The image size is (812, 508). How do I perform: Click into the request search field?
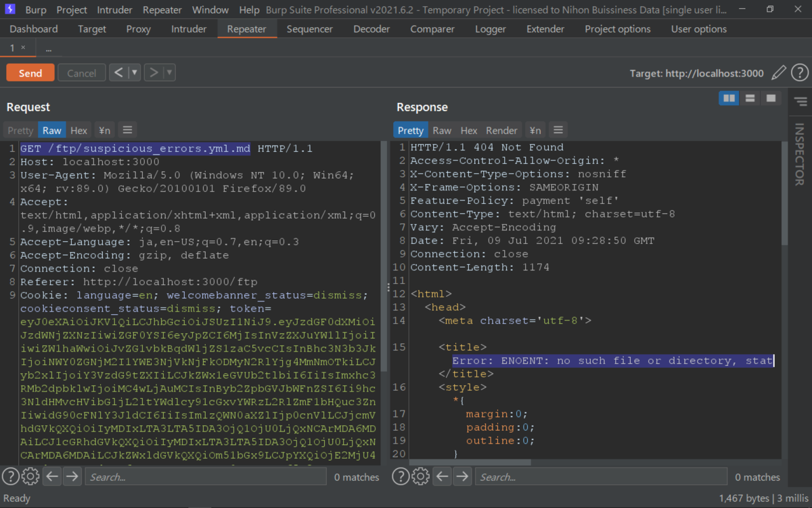pos(205,477)
